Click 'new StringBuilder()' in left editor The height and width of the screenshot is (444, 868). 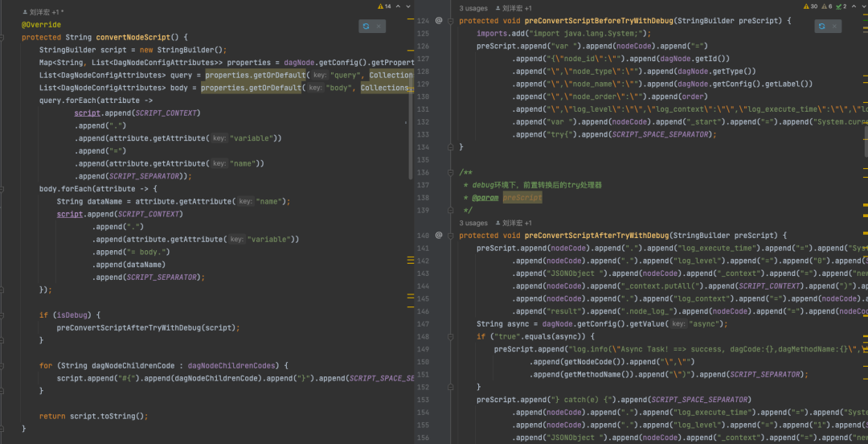pos(182,51)
